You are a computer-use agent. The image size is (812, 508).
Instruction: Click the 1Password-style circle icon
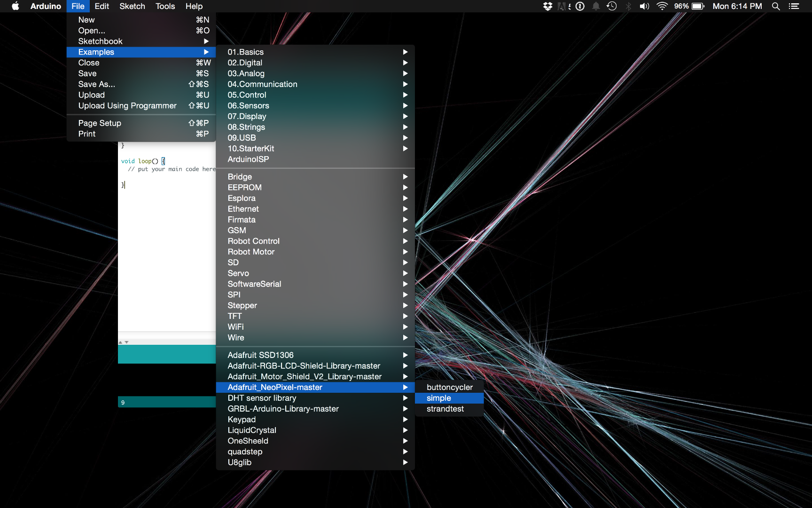coord(580,6)
